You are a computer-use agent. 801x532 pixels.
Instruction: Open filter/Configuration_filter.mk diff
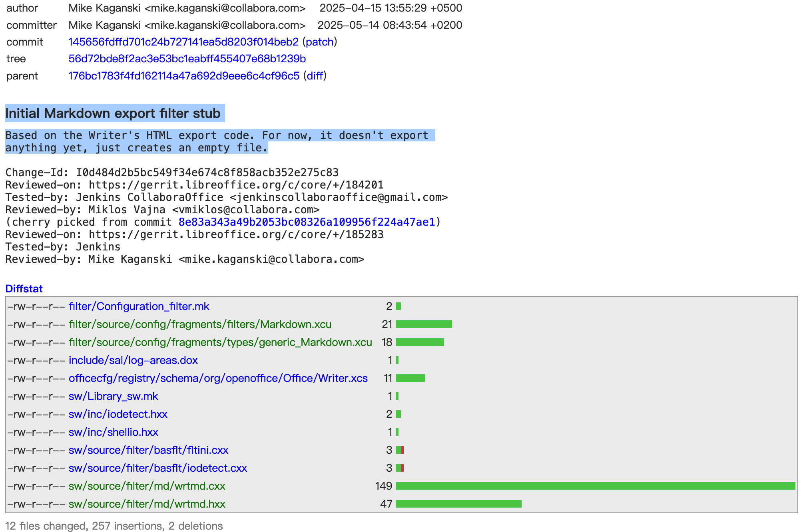click(x=139, y=306)
